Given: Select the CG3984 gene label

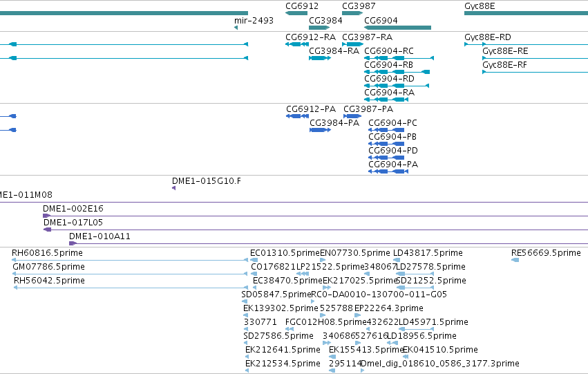Looking at the screenshot, I should click(325, 20).
